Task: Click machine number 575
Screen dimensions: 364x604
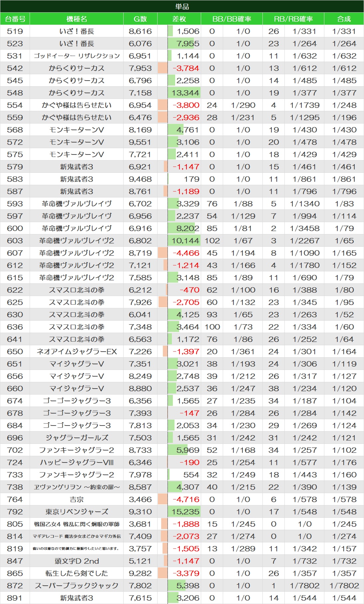Action: click(15, 154)
